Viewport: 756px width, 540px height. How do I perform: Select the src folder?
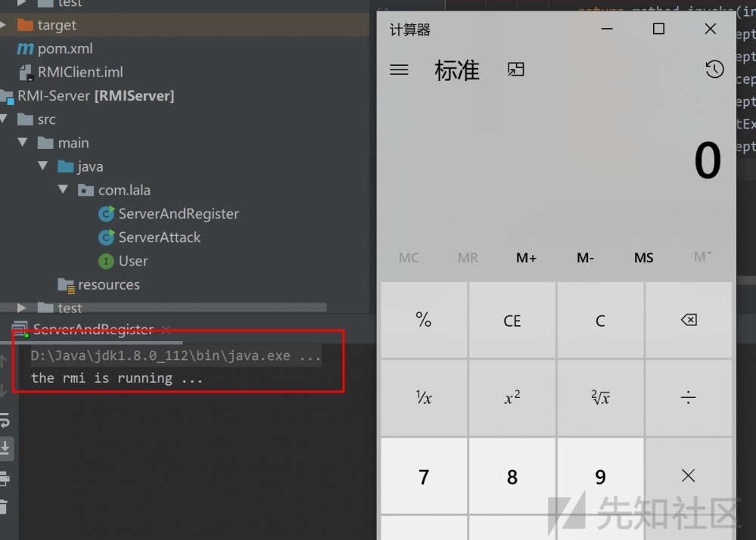tap(46, 119)
